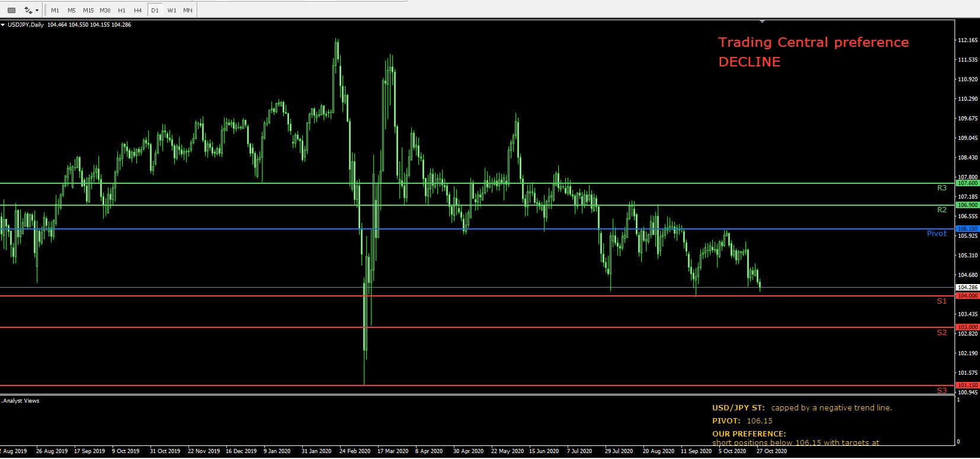
Task: Switch chart to MN monthly timeframe
Action: (x=188, y=10)
